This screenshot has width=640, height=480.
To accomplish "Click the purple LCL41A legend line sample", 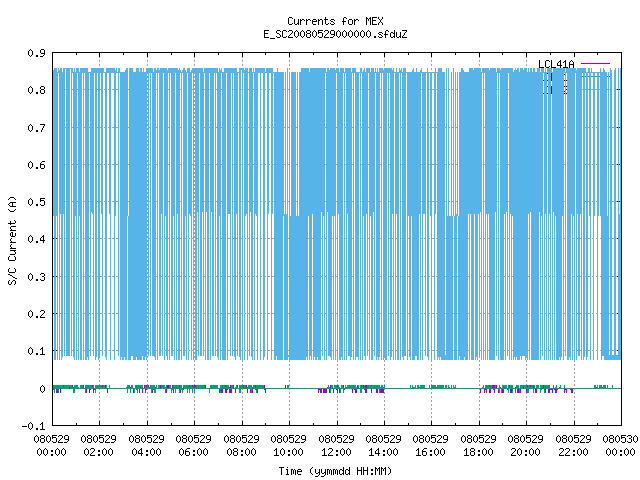I will pyautogui.click(x=595, y=64).
